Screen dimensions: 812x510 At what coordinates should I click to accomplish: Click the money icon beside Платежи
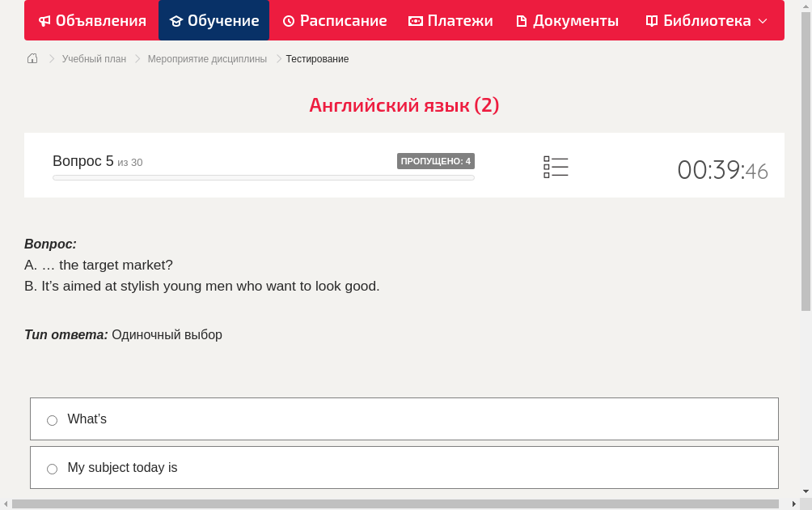click(416, 21)
